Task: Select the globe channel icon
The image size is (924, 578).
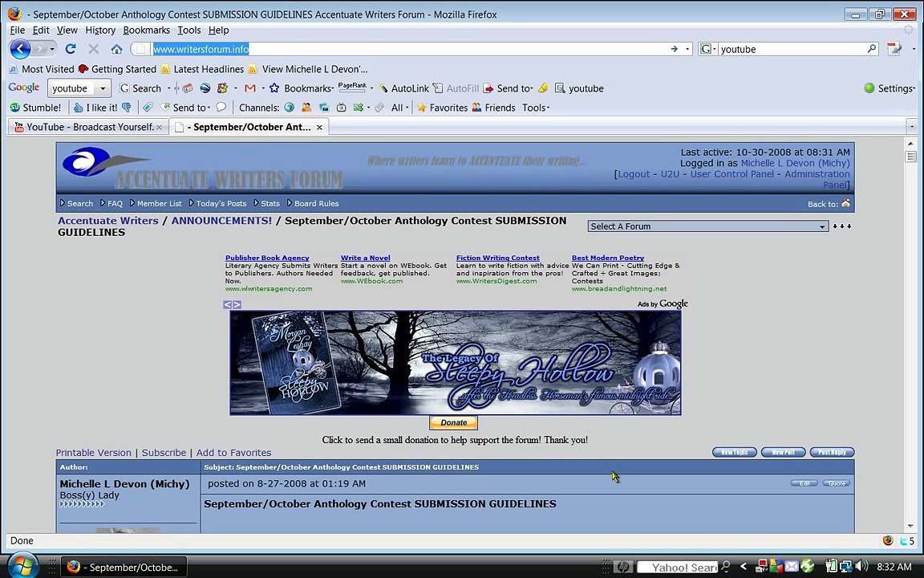Action: click(290, 108)
